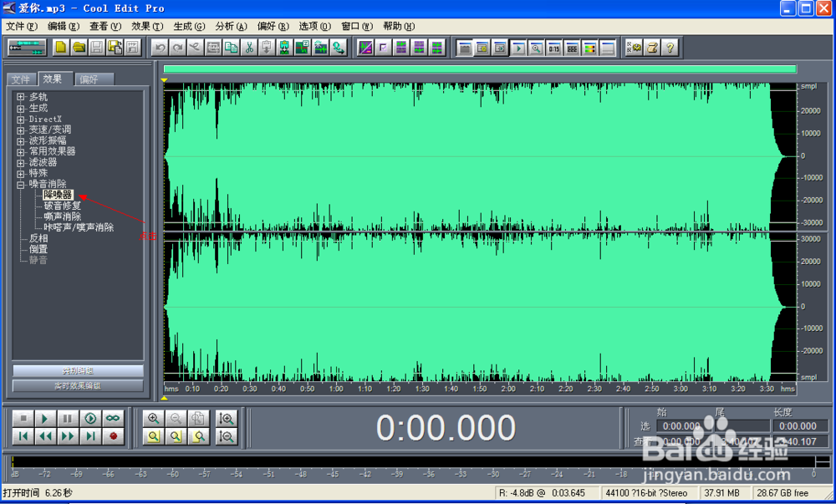The height and width of the screenshot is (504, 836).
Task: Click the zoom out full page magnifier icon
Action: [198, 418]
